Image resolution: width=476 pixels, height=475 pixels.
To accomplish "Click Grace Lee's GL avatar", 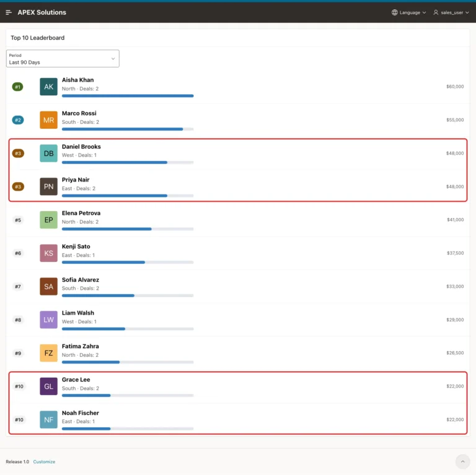I will coord(48,386).
